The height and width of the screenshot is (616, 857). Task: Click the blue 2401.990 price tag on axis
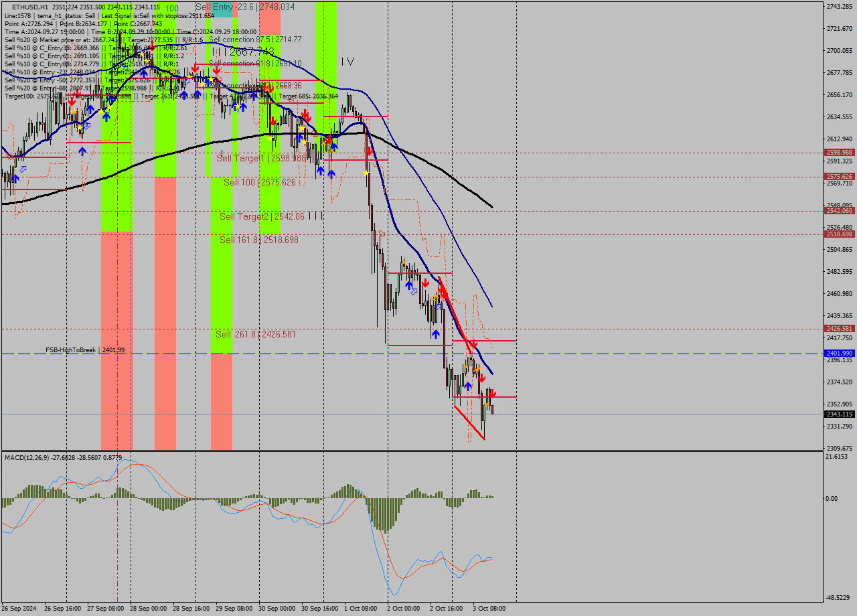tap(839, 354)
